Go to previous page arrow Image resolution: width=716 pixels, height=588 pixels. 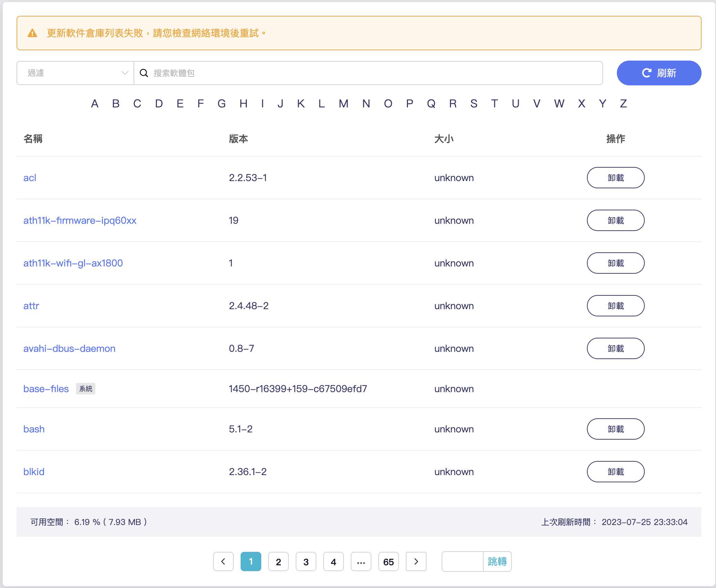click(x=223, y=561)
